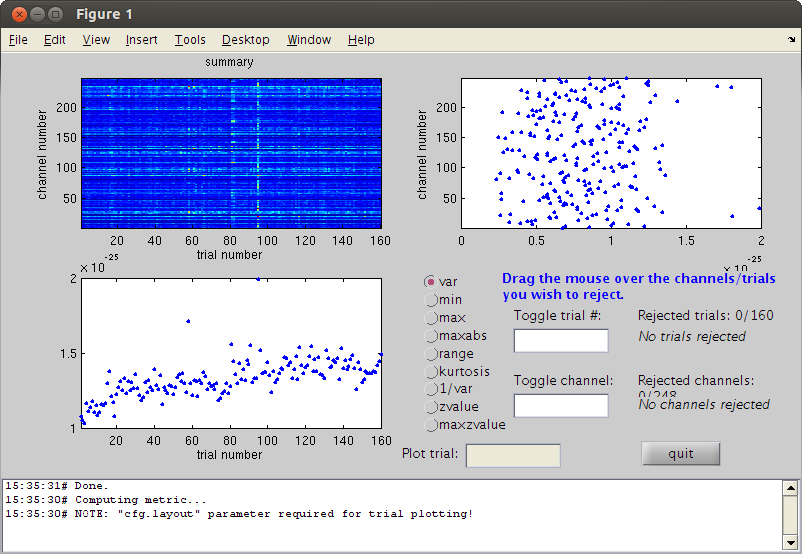Open the View menu
The image size is (802, 554).
tap(96, 40)
